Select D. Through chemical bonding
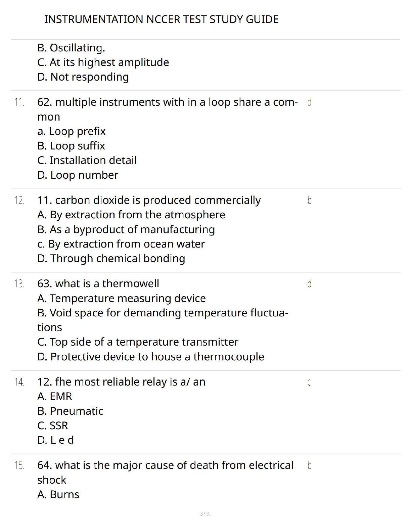Screen dimensions: 411x532 pos(111,258)
